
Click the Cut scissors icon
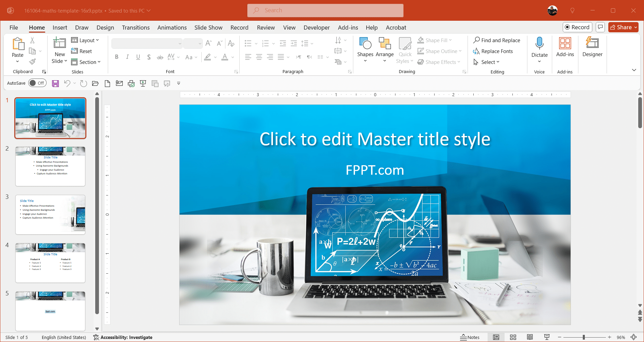pyautogui.click(x=32, y=40)
